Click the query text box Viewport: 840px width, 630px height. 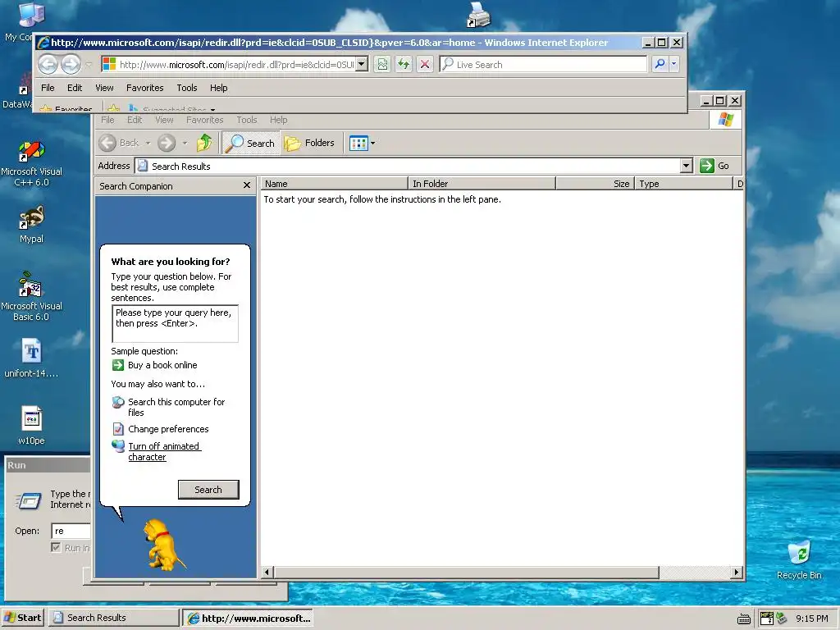(x=176, y=323)
